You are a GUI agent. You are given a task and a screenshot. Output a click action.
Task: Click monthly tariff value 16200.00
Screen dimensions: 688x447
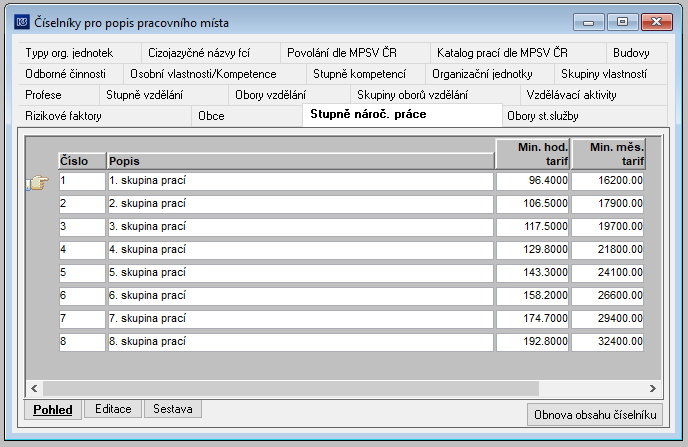[608, 181]
